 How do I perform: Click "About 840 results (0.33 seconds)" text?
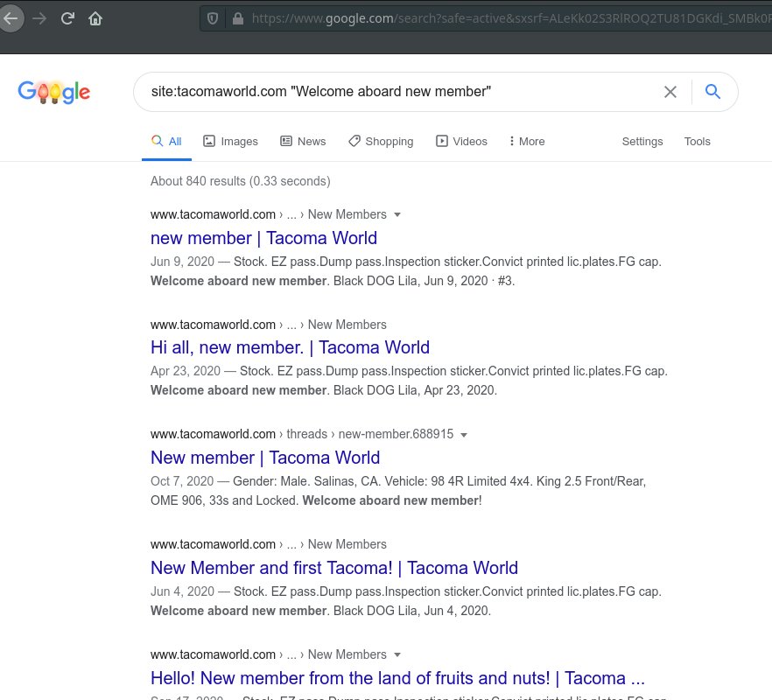coord(240,181)
